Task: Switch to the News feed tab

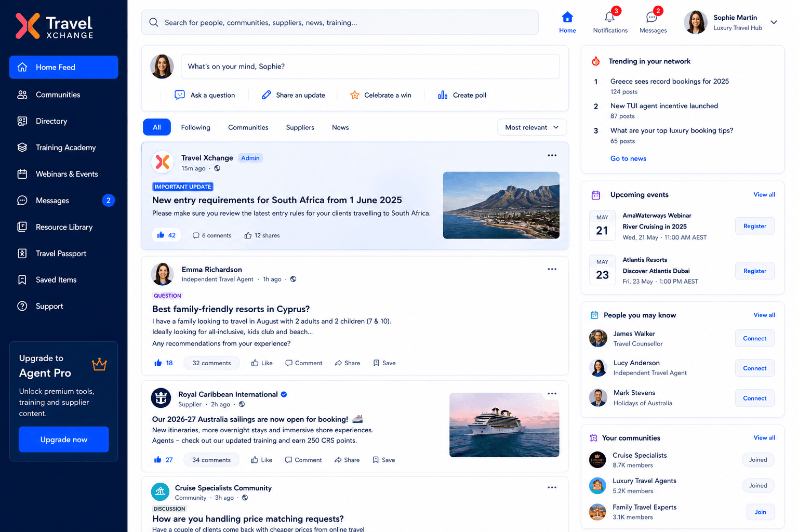Action: click(340, 127)
